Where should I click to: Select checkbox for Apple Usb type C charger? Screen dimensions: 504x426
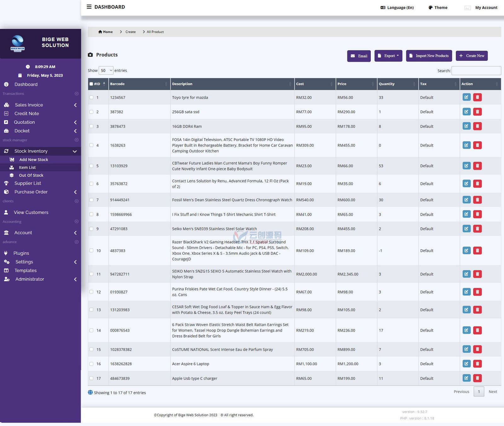[91, 378]
